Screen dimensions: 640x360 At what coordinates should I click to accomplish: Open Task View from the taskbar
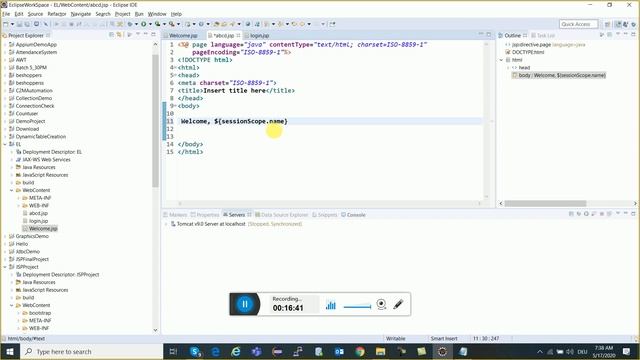click(x=173, y=351)
